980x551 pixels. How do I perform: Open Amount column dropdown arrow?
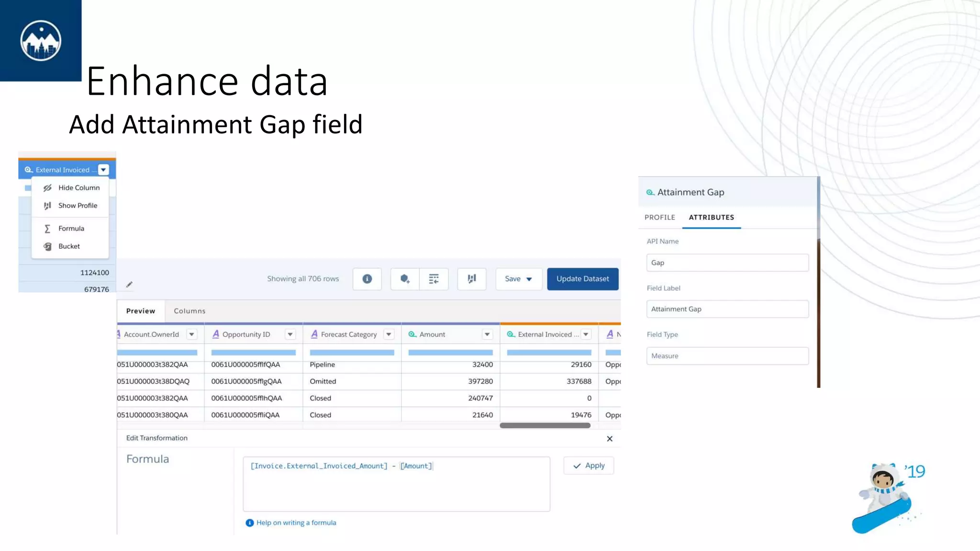(487, 334)
